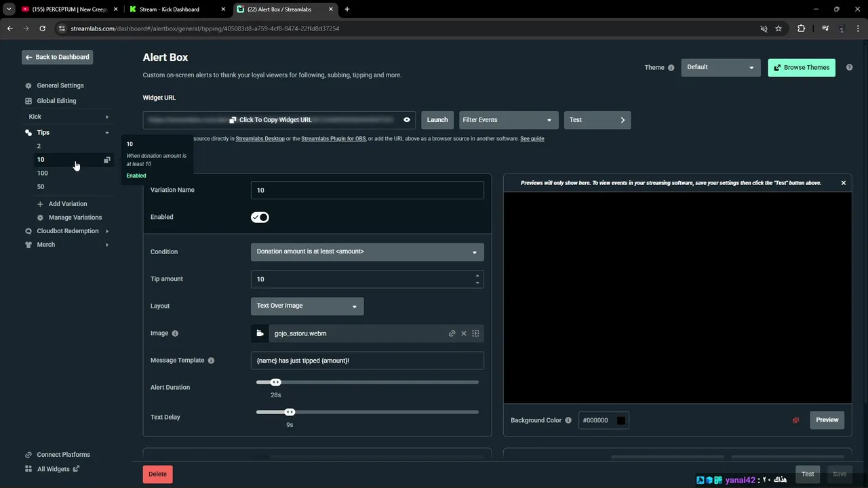The width and height of the screenshot is (868, 488).
Task: Select tip variation 50
Action: [x=41, y=187]
